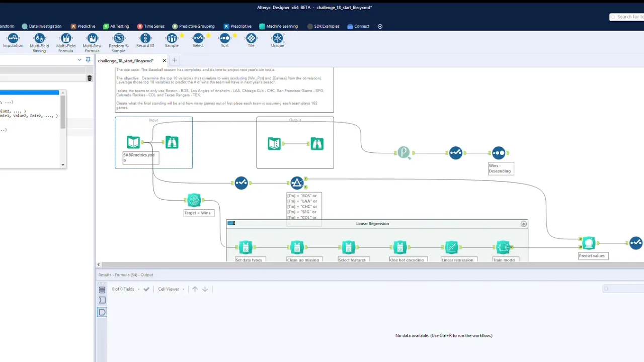Click the tool search field
644x362 pixels.
[x=627, y=17]
